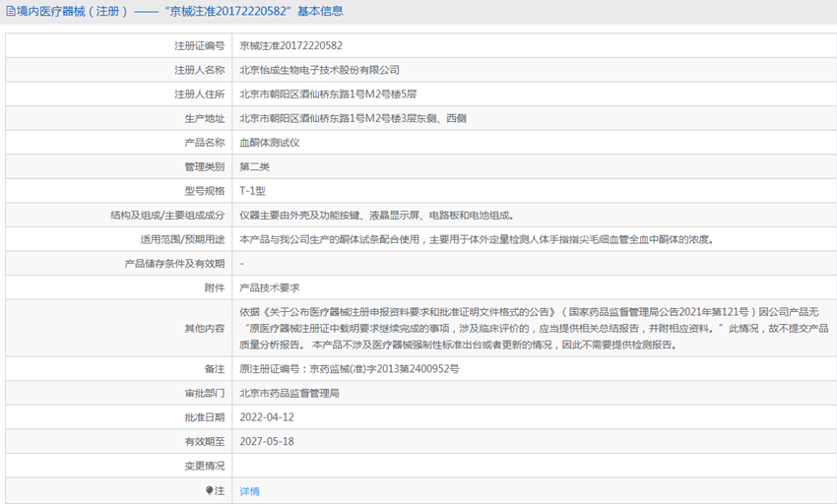Click the 管理类别 label
Screen dimensions: 837x504
coord(205,167)
